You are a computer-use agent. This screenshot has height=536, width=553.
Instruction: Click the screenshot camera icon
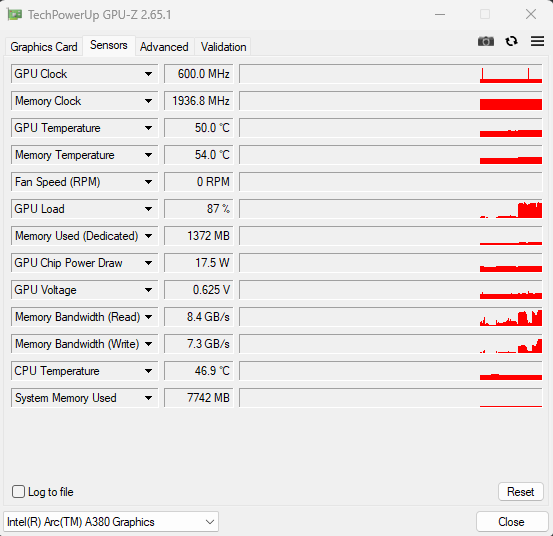(486, 41)
